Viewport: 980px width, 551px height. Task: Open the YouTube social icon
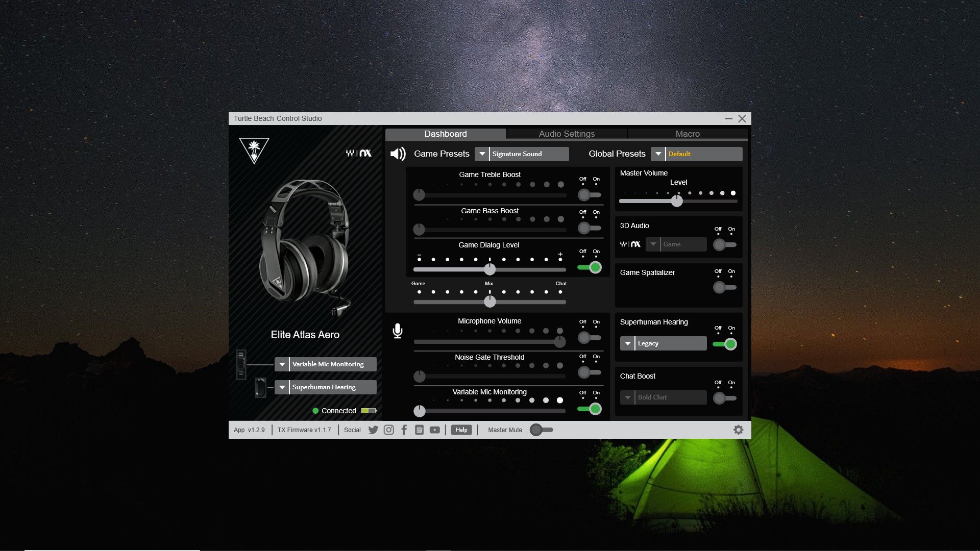tap(434, 430)
